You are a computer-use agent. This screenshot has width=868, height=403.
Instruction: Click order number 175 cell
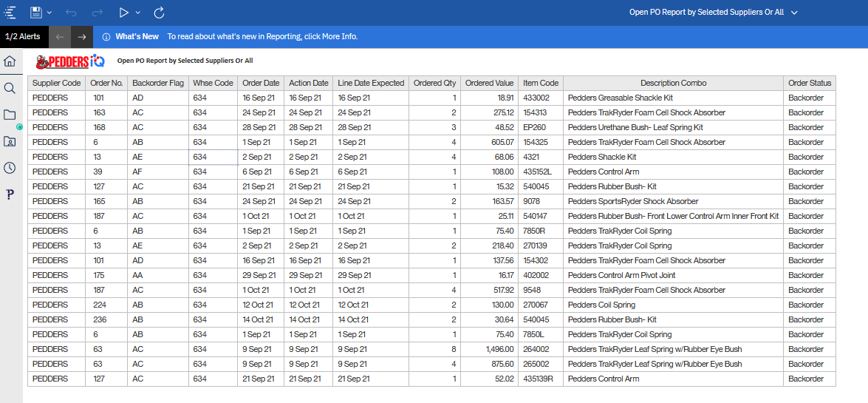pyautogui.click(x=106, y=276)
